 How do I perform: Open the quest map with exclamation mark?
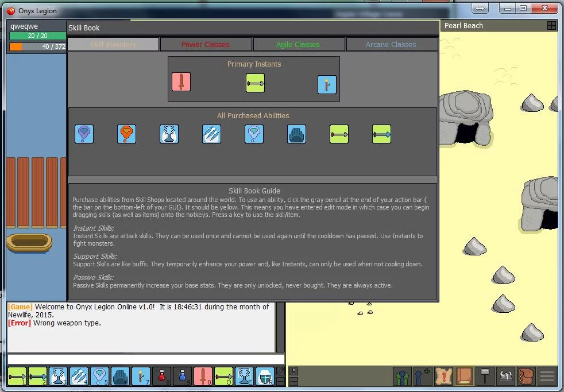tap(443, 377)
